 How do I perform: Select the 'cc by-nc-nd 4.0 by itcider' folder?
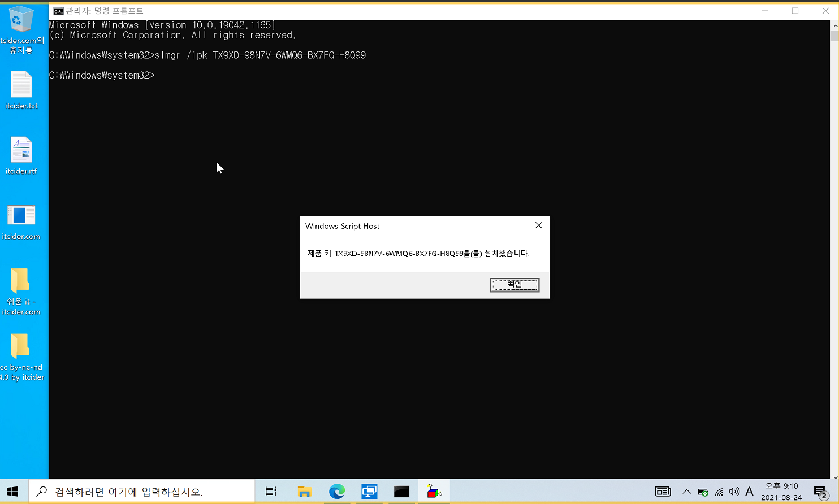pyautogui.click(x=21, y=357)
